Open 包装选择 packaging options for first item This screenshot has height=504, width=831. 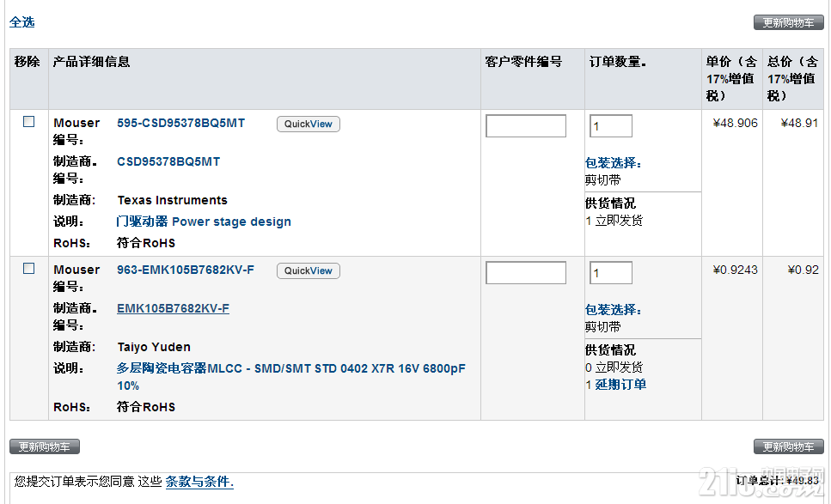coord(614,163)
